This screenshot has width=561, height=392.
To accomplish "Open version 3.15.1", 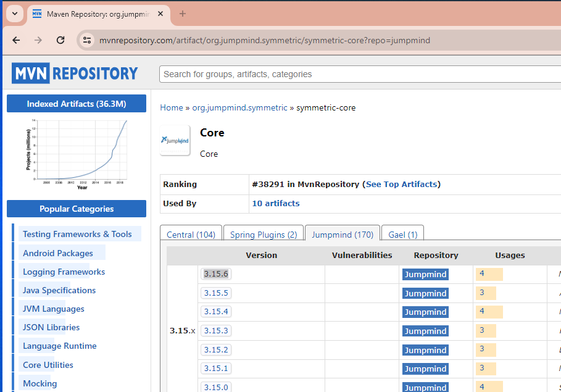I will click(216, 369).
